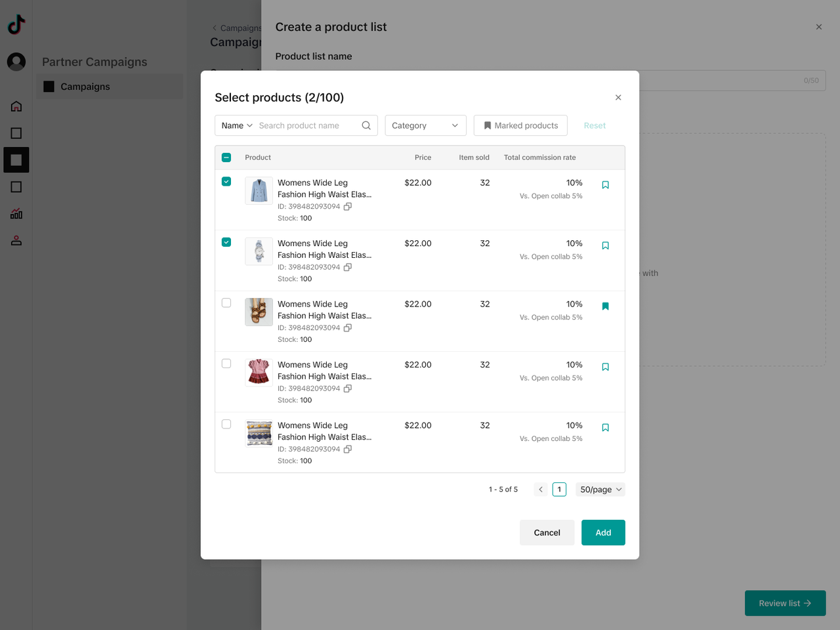Go to previous page arrow
Image resolution: width=840 pixels, height=630 pixels.
541,490
